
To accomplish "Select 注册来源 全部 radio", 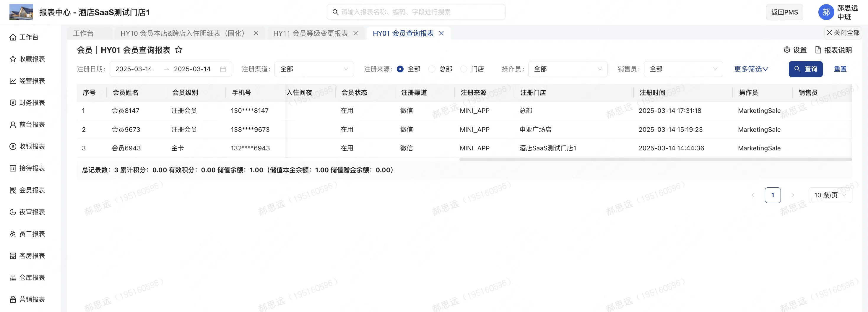I will [x=400, y=69].
